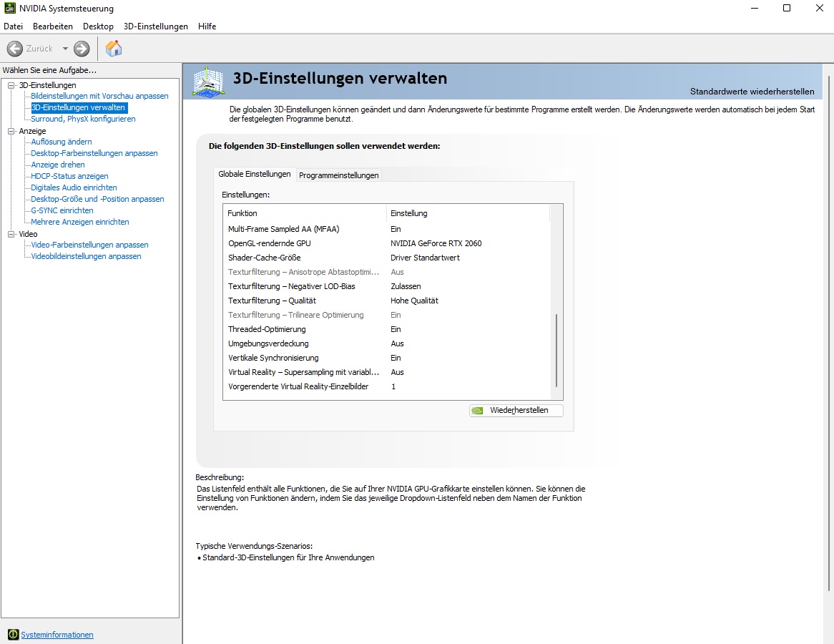
Task: Open the Bearbeiten menu
Action: pyautogui.click(x=53, y=26)
